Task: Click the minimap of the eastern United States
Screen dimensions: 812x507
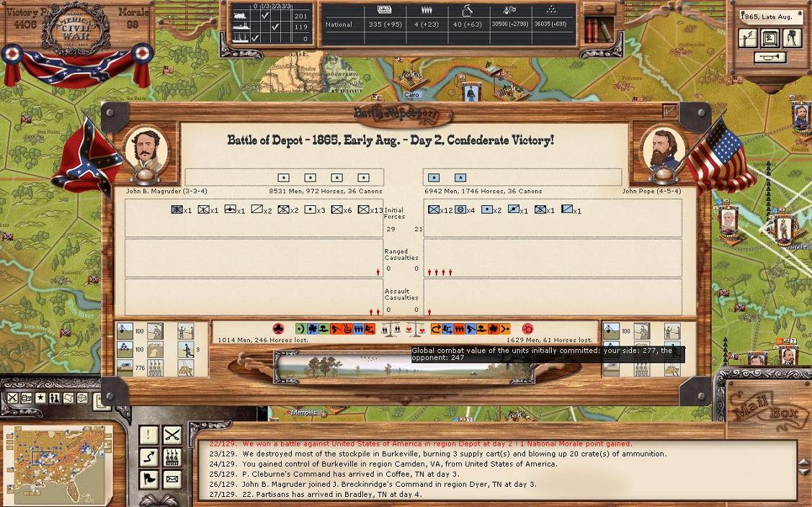Action: [58, 465]
